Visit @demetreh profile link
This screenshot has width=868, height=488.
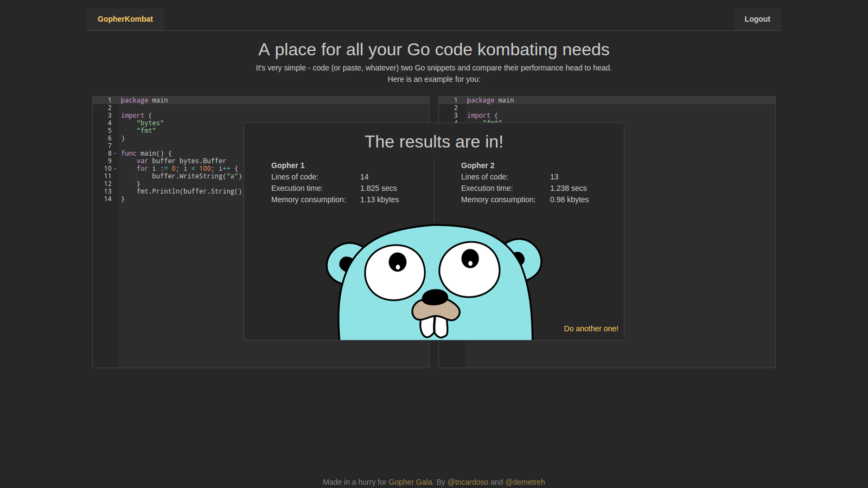click(525, 482)
